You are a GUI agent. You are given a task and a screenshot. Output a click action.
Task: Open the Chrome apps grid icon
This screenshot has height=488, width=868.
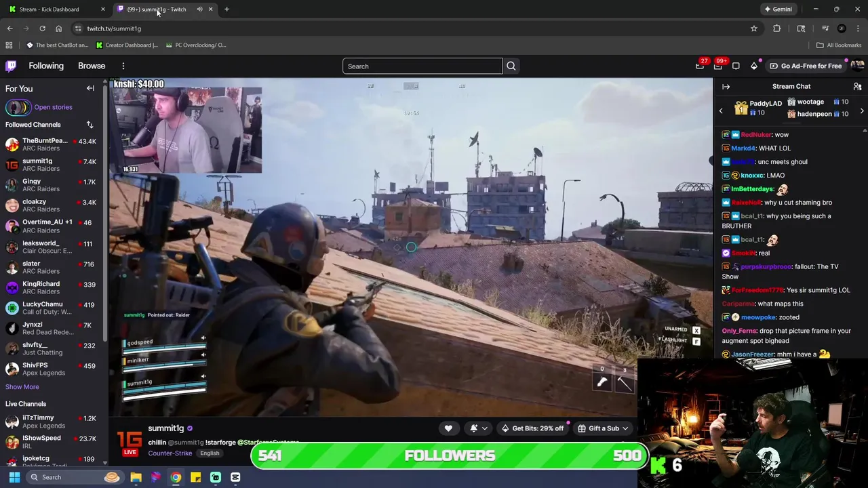click(9, 45)
